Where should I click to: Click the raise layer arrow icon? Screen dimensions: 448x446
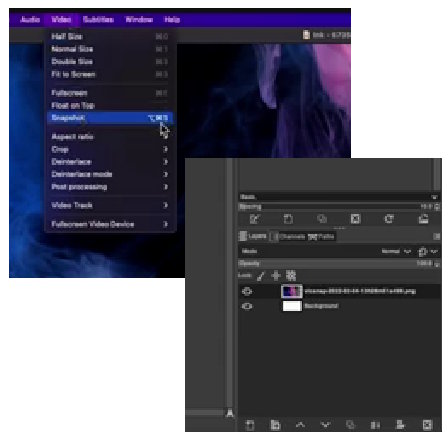pyautogui.click(x=300, y=425)
